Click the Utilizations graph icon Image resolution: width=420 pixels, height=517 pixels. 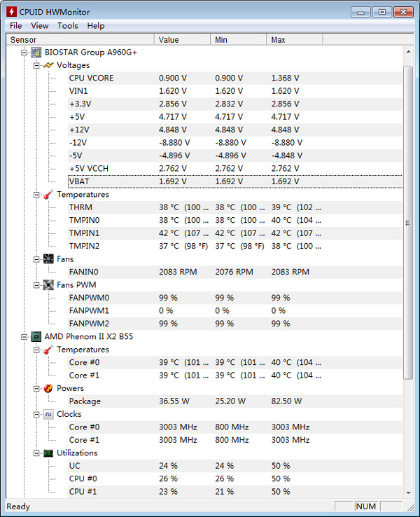(48, 453)
